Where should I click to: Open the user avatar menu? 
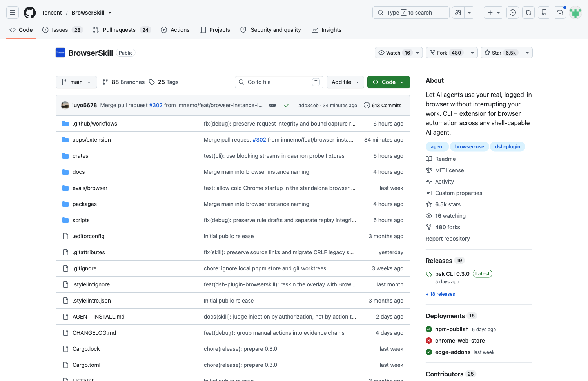click(575, 13)
